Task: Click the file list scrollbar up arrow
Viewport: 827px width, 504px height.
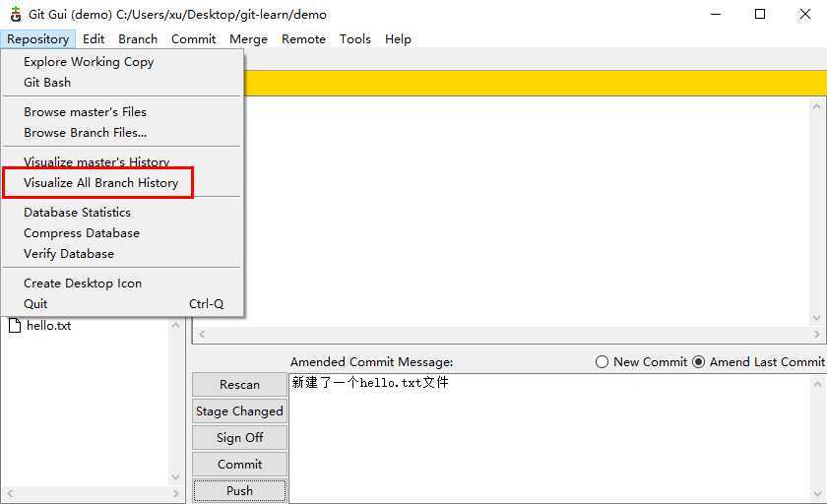Action: pyautogui.click(x=175, y=325)
